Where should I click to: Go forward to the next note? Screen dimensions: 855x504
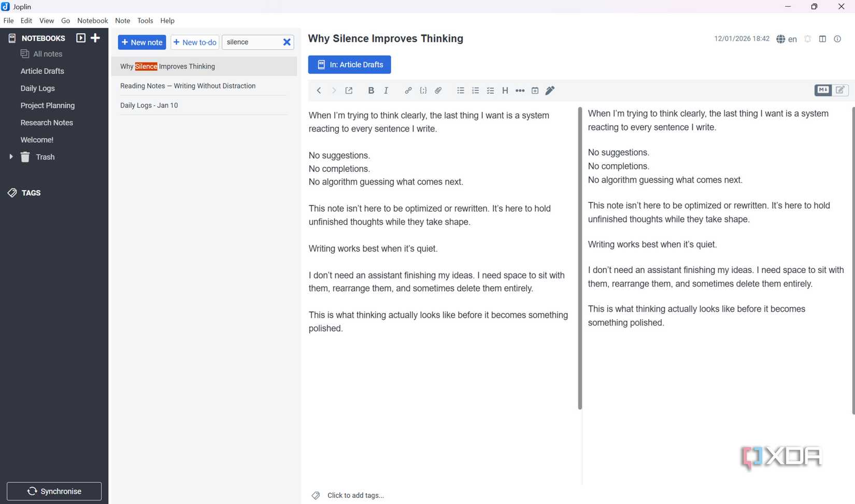(x=334, y=91)
